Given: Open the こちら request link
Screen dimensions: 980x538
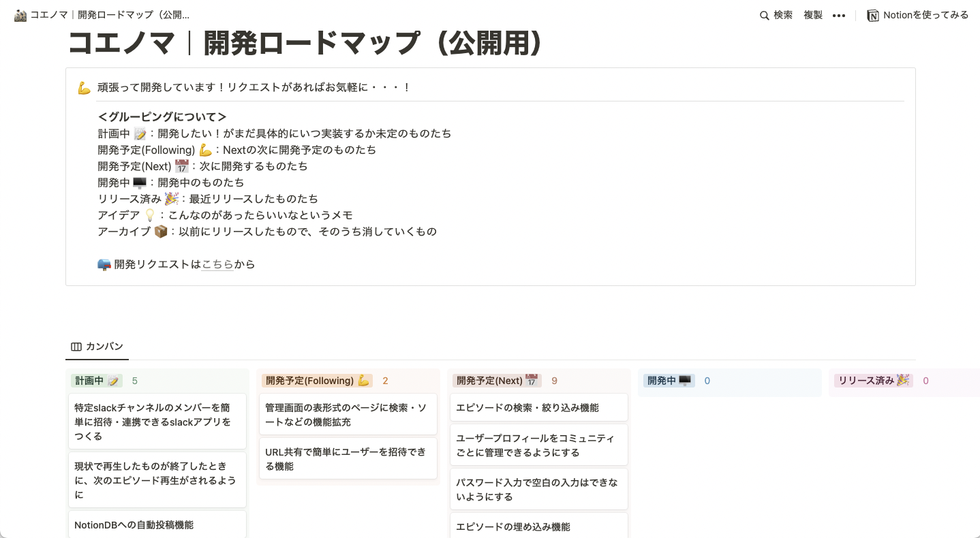Looking at the screenshot, I should [x=217, y=264].
